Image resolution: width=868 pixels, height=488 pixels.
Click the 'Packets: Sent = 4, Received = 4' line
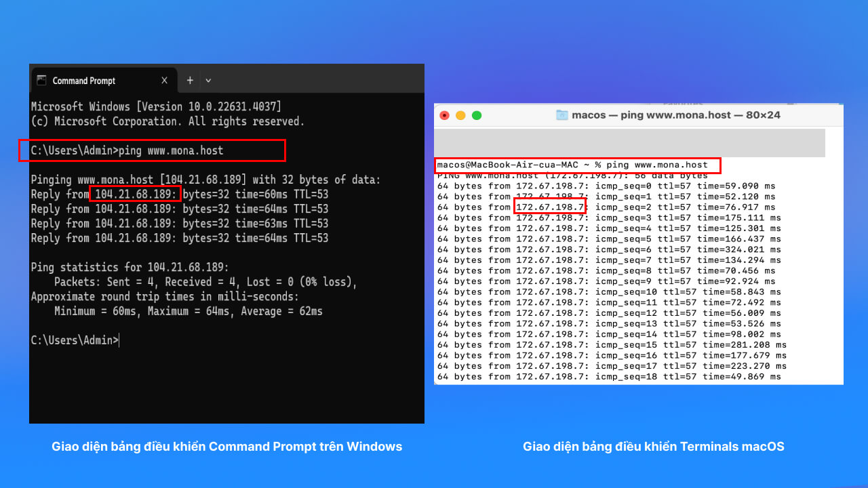[205, 282]
